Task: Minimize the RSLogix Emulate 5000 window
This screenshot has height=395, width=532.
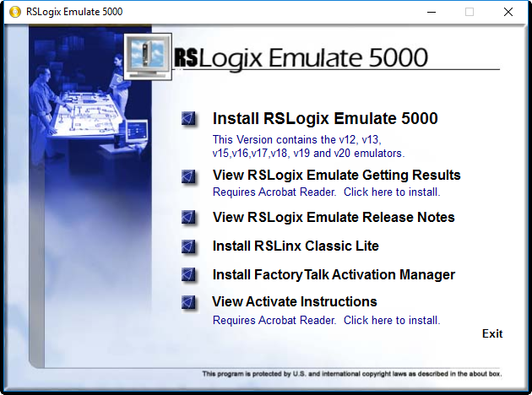Action: pos(432,12)
